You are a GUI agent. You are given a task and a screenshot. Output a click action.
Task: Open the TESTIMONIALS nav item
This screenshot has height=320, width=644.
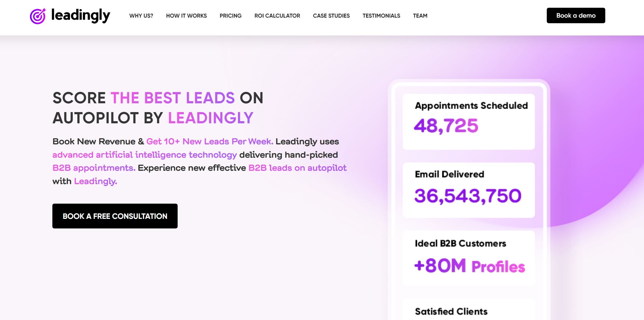coord(381,16)
